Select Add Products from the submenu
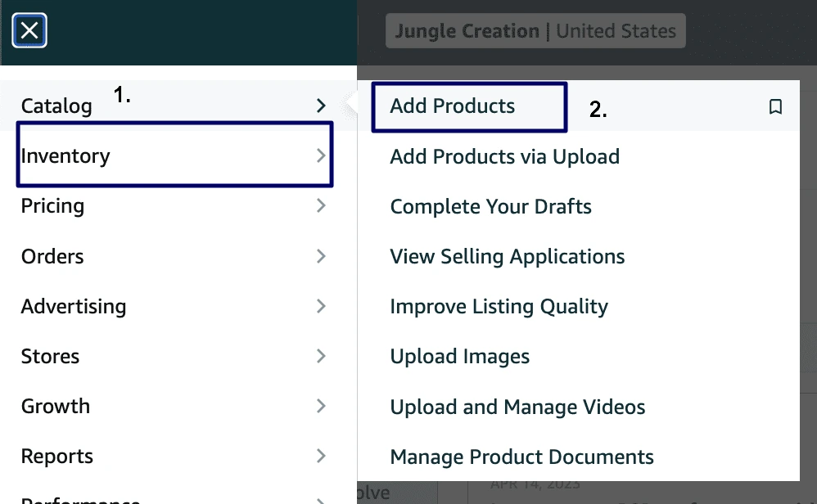817x504 pixels. coord(453,106)
